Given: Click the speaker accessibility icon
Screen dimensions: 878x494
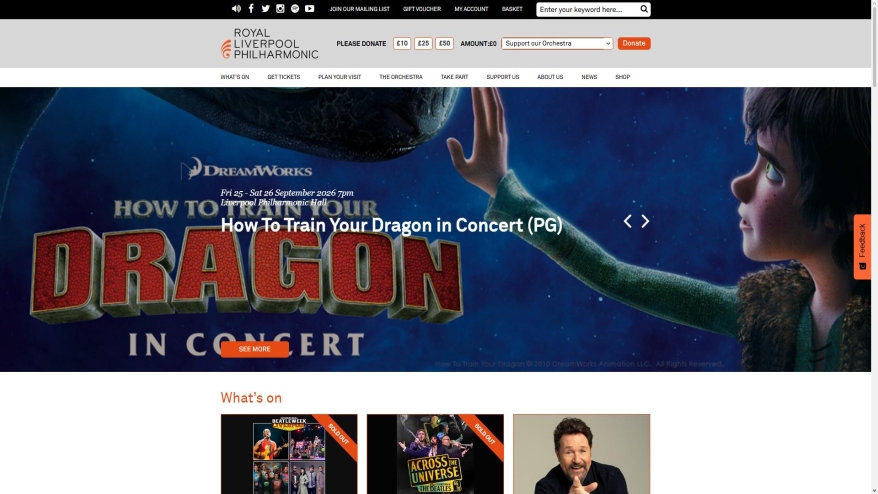Looking at the screenshot, I should pos(236,8).
